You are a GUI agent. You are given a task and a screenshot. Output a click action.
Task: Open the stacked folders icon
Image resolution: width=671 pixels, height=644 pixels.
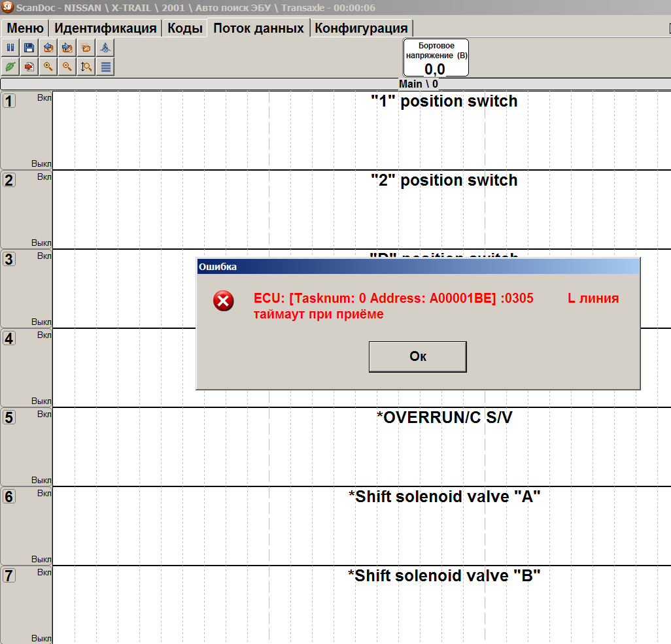86,48
